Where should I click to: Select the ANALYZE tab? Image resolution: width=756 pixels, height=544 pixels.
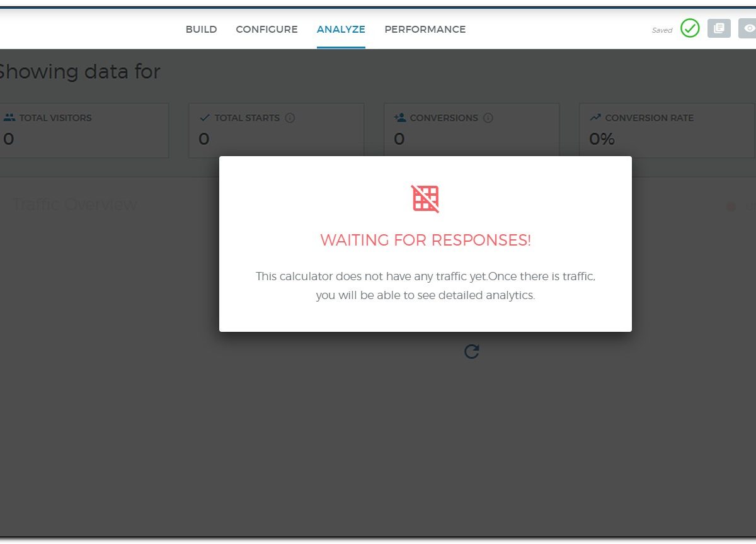pyautogui.click(x=341, y=30)
